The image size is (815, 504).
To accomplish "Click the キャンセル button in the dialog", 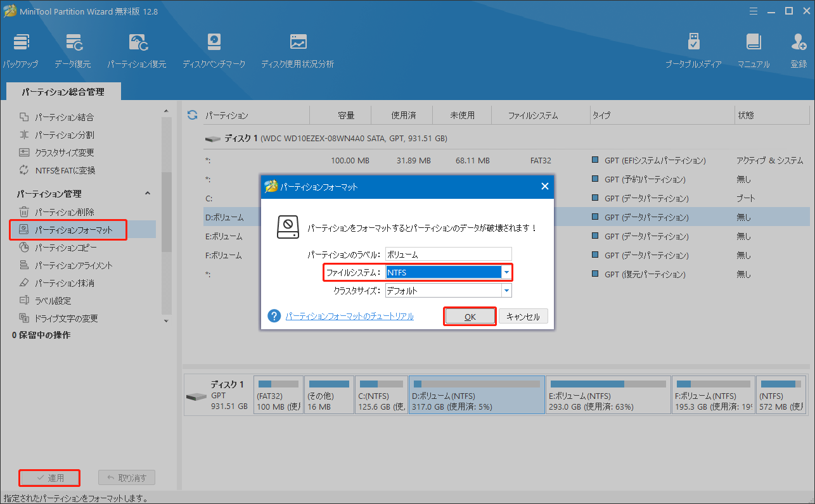I will [523, 317].
